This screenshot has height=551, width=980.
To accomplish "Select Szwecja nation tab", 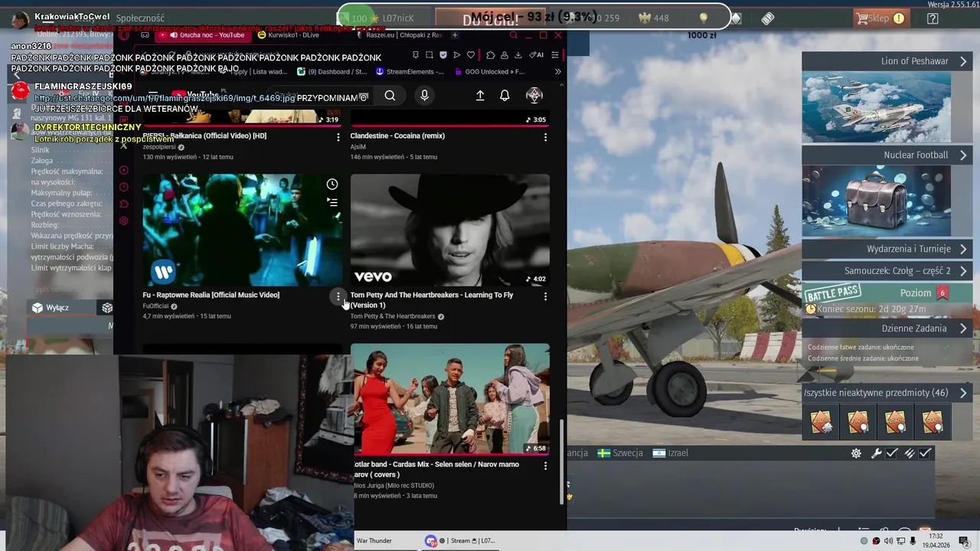I will click(620, 453).
